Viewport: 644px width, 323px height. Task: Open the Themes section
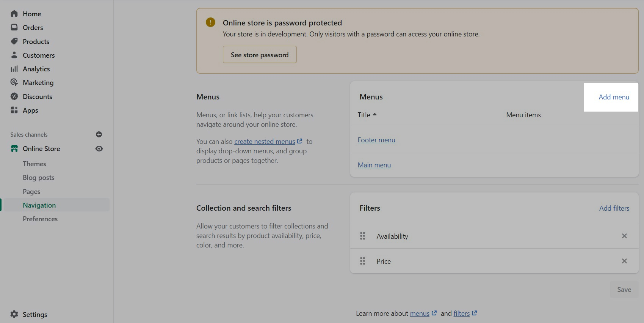[x=34, y=164]
